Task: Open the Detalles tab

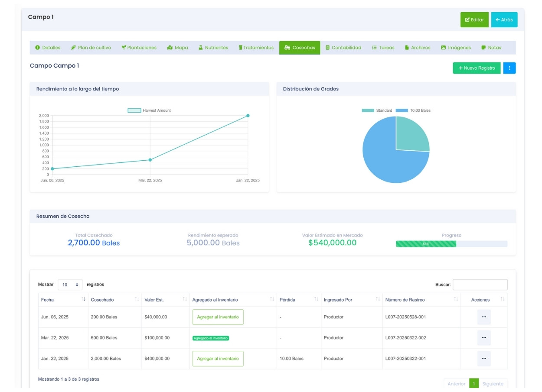Action: pos(48,48)
